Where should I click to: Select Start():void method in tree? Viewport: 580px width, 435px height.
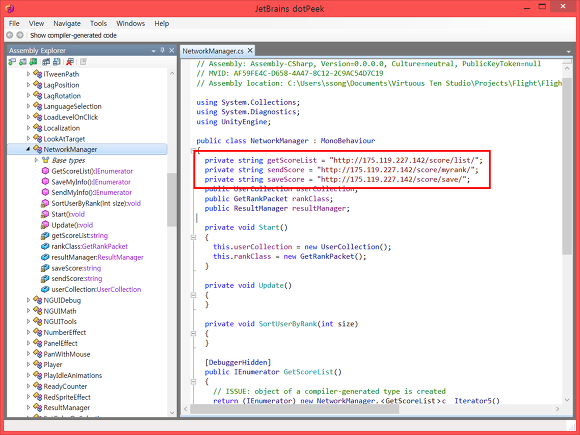tap(68, 214)
